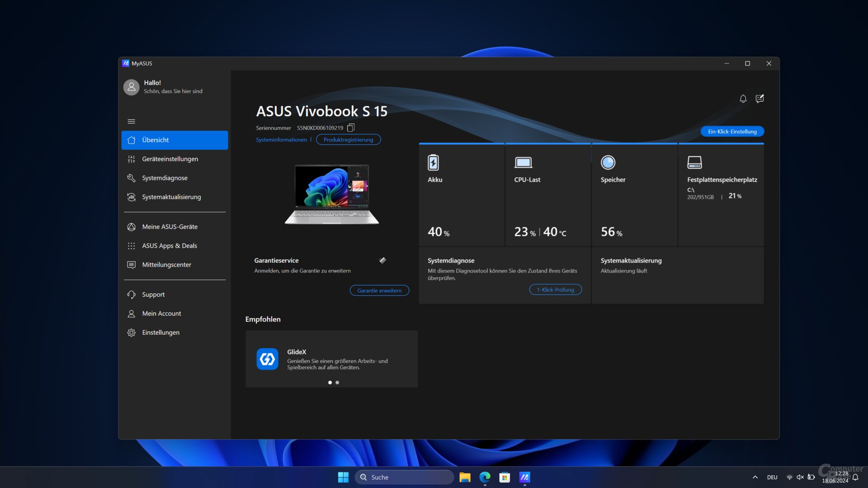Click the MyASUS logo in title bar
This screenshot has height=488, width=868.
pyautogui.click(x=126, y=63)
